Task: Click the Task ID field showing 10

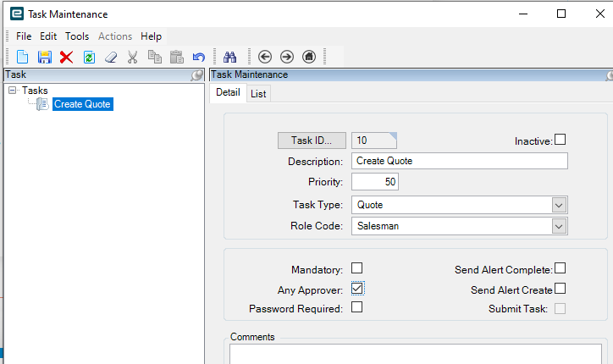Action: pyautogui.click(x=374, y=141)
